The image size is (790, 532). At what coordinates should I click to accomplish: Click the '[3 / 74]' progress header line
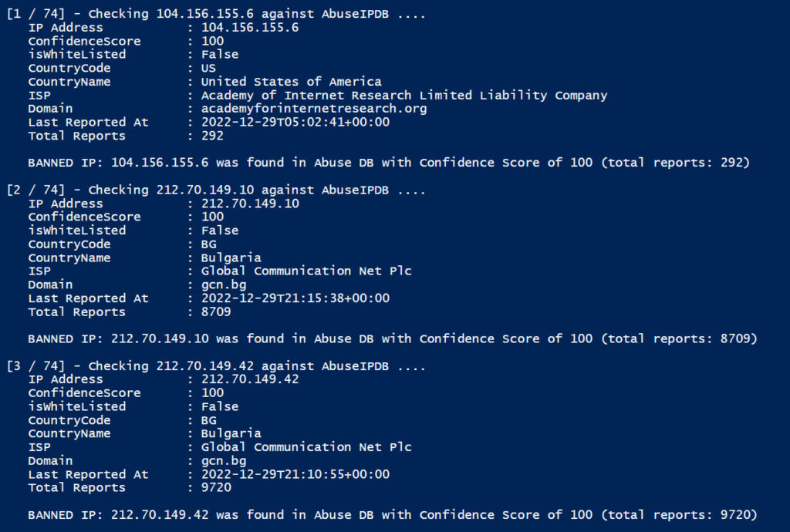coord(216,366)
